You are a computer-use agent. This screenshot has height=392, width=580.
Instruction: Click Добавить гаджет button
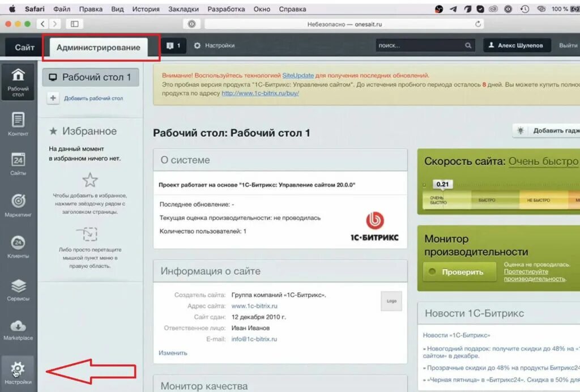(548, 130)
